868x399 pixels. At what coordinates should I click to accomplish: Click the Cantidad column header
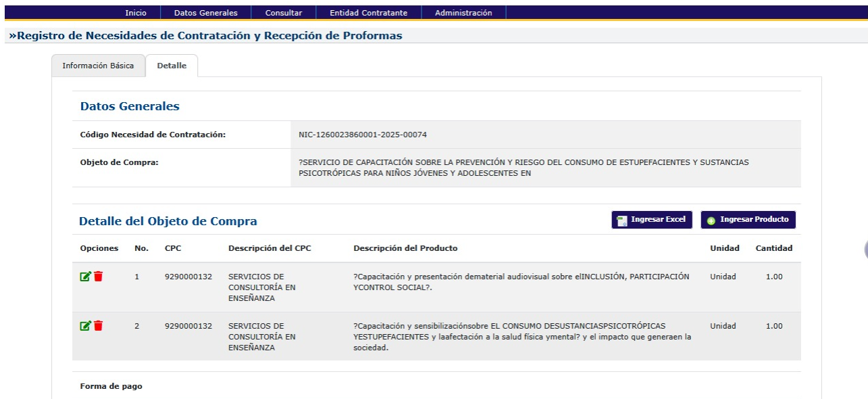click(x=773, y=248)
